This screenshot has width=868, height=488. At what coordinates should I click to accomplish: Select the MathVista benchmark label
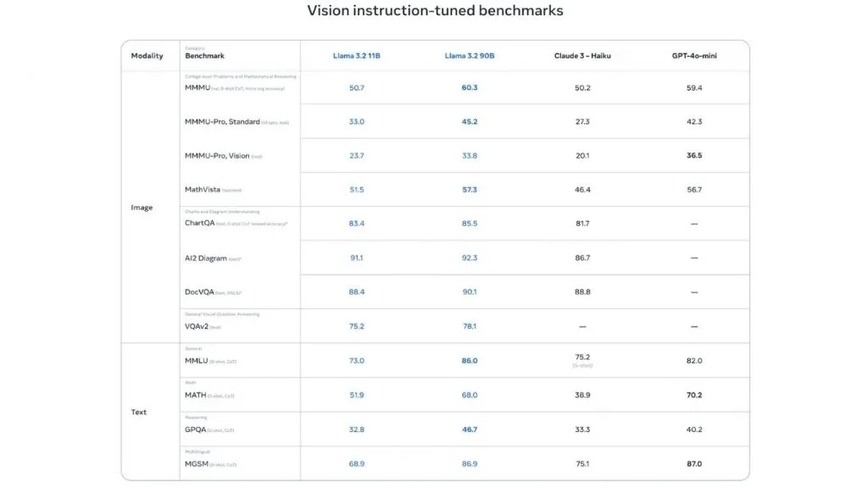pyautogui.click(x=203, y=190)
